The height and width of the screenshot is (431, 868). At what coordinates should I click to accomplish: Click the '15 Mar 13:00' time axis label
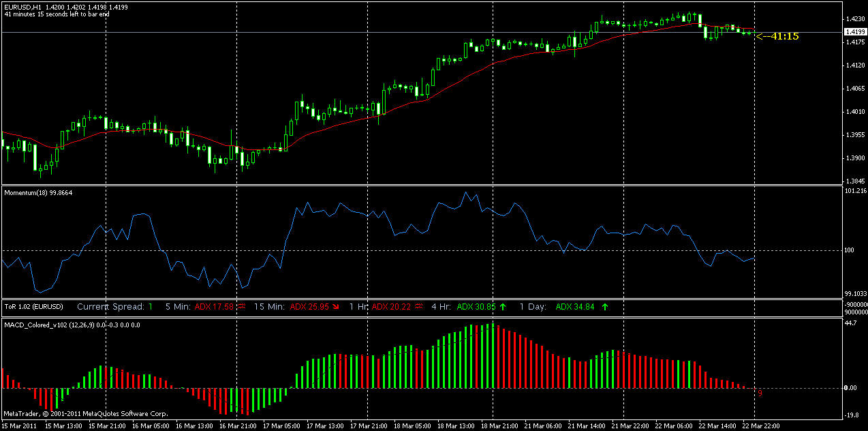point(64,426)
